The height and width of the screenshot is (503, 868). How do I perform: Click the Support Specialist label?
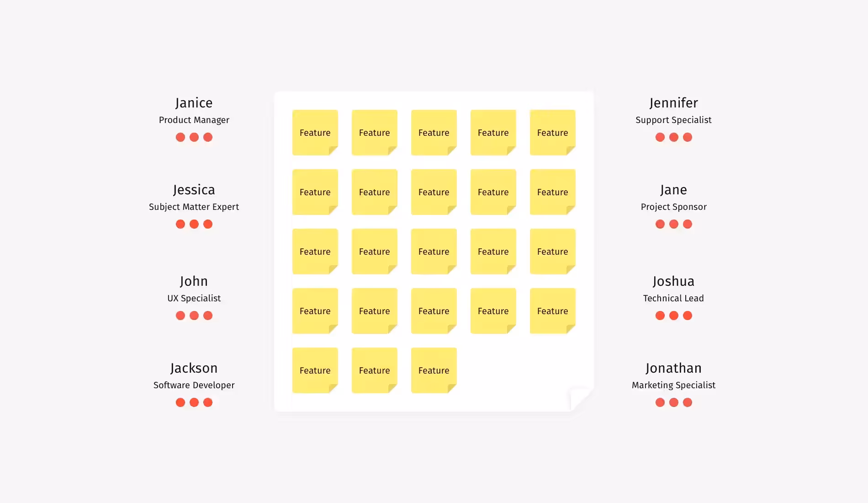(x=674, y=120)
